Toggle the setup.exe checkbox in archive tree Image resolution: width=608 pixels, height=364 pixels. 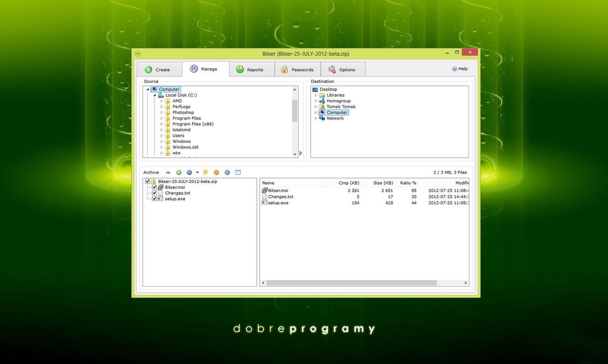pos(155,199)
